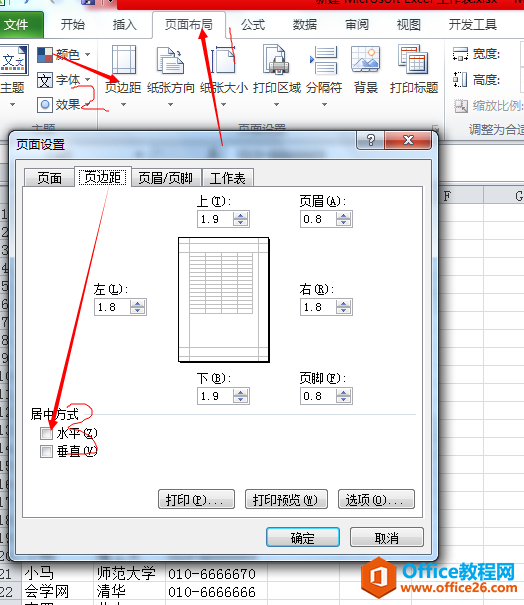This screenshot has height=605, width=524.
Task: Click the 上(T) top margin spinner arrows
Action: point(240,219)
